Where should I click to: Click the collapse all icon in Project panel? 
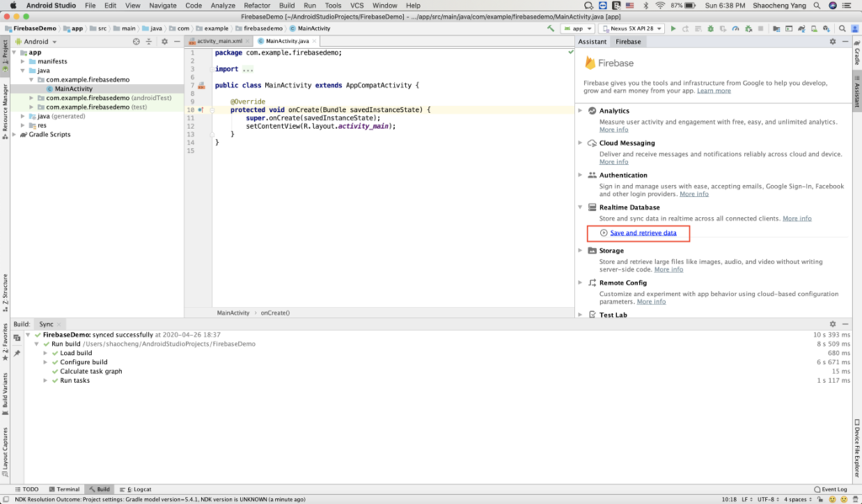(x=149, y=42)
